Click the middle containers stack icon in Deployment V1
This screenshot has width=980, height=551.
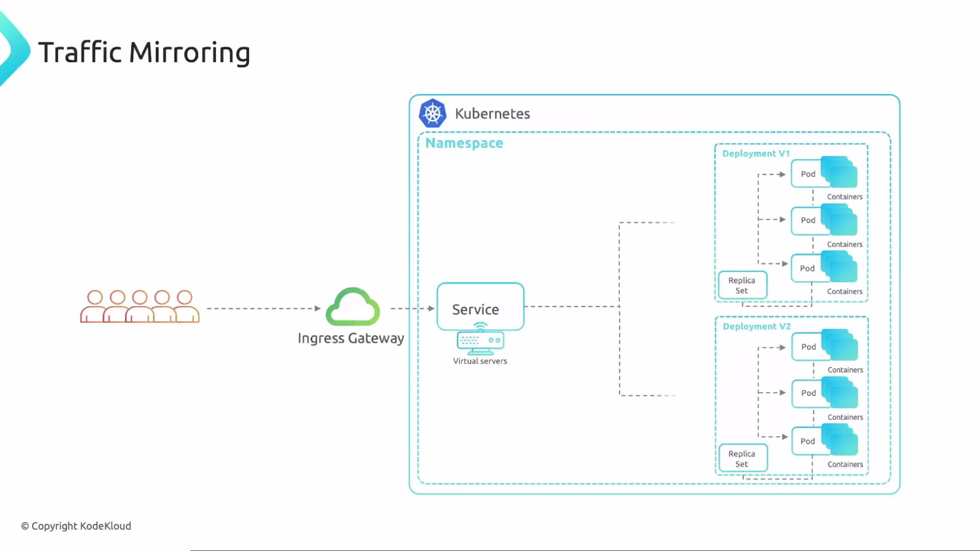pos(839,220)
